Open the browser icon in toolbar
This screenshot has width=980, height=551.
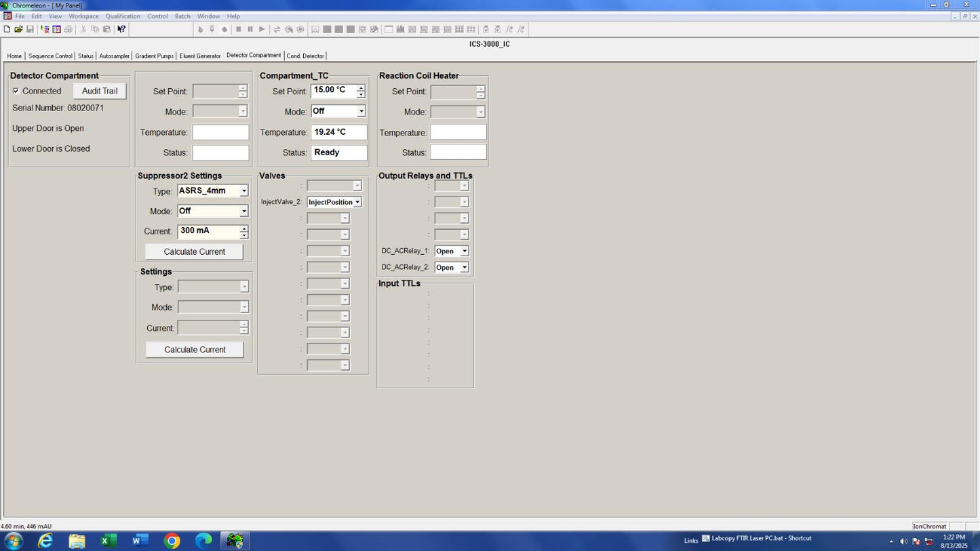45,29
